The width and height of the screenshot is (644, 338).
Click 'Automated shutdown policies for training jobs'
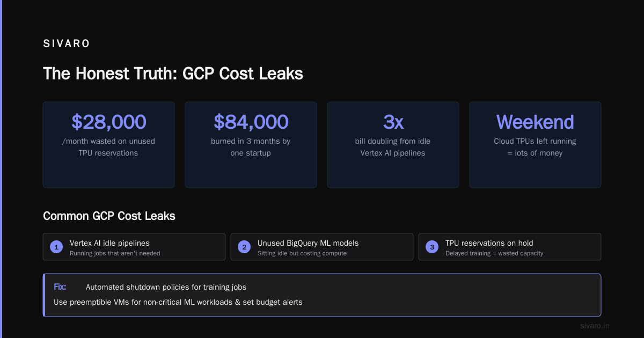(x=166, y=287)
